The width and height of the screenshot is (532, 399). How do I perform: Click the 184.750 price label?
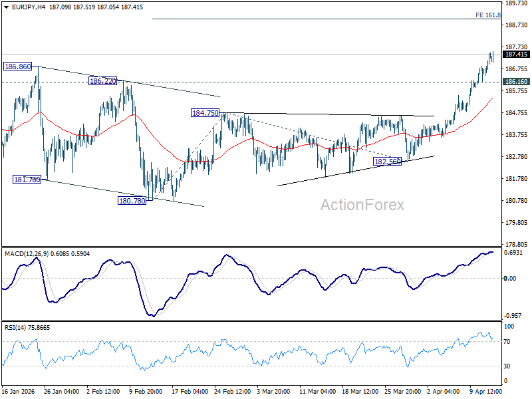(x=205, y=113)
